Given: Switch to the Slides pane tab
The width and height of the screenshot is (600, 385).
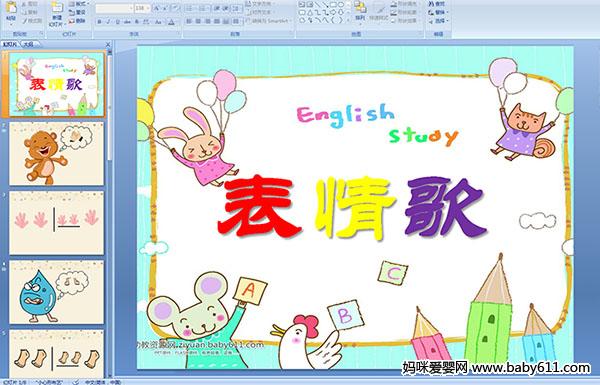Looking at the screenshot, I should 10,44.
